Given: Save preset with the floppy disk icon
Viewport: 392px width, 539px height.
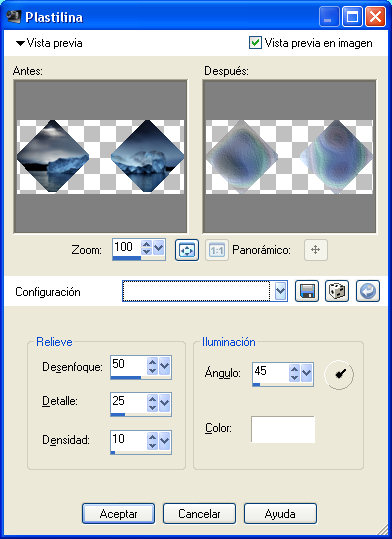Looking at the screenshot, I should (x=307, y=291).
